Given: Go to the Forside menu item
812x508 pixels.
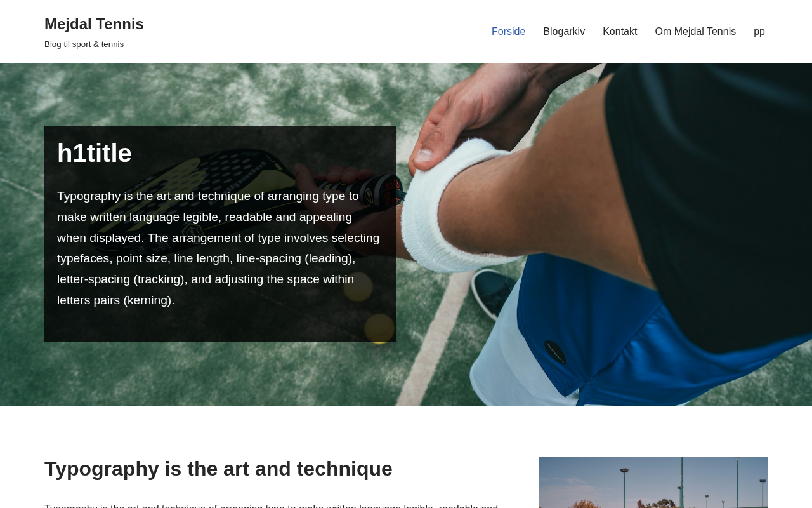Looking at the screenshot, I should pos(508,32).
